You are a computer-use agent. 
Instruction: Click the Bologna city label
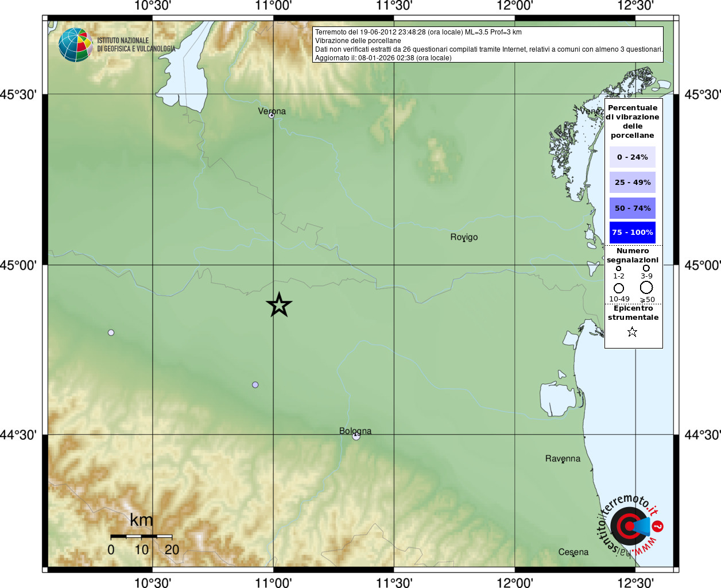coord(355,431)
